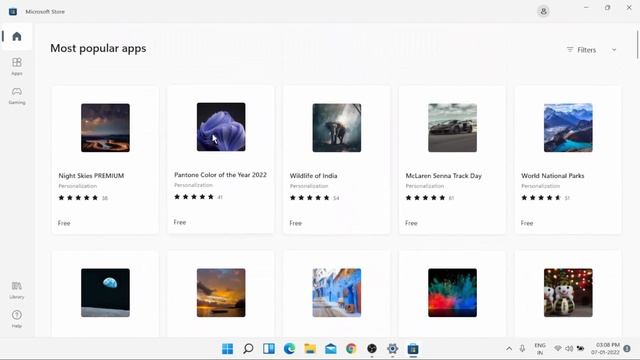Select the orange sunset theme thumbnail
This screenshot has height=360, width=640.
[221, 293]
